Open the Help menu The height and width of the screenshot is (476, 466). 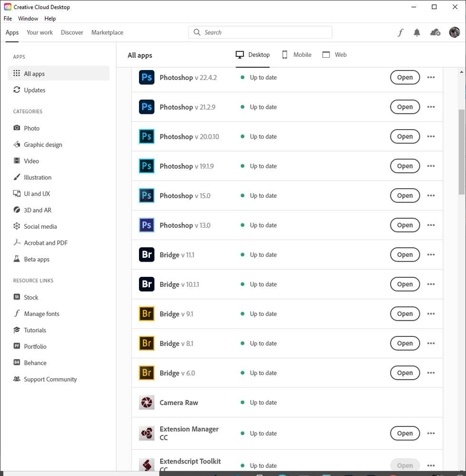click(50, 19)
